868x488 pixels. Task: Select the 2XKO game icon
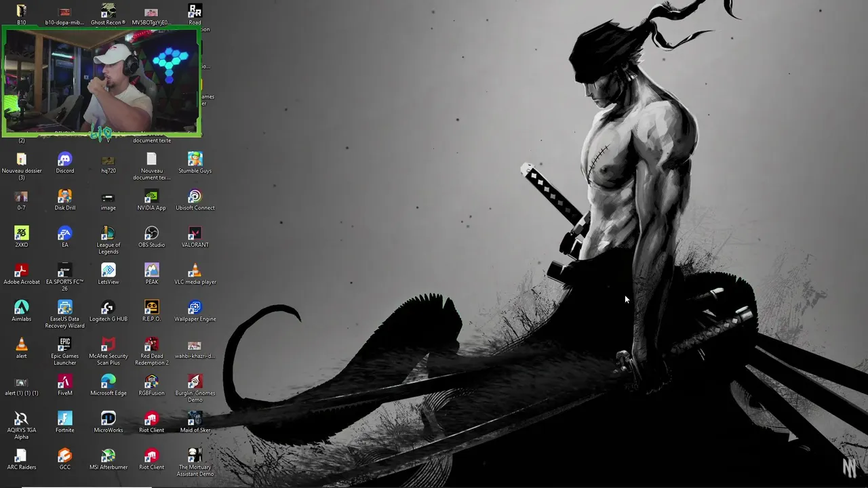click(22, 233)
